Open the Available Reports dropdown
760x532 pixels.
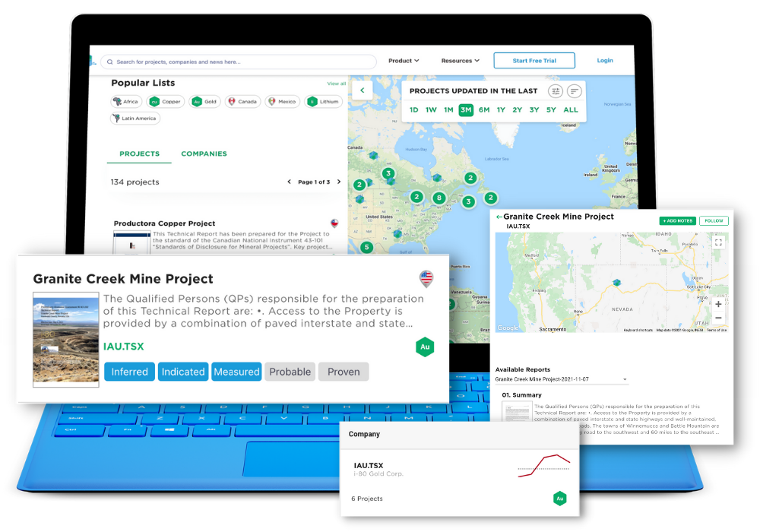[x=562, y=379]
